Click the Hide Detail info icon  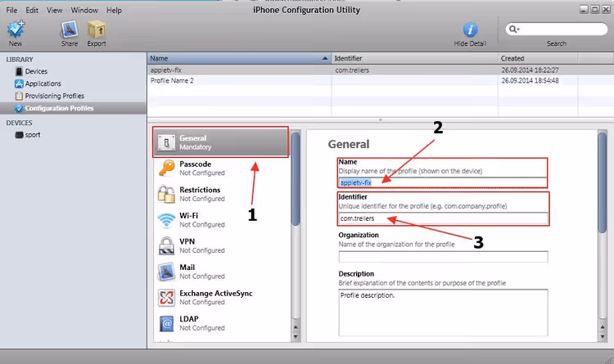point(470,29)
